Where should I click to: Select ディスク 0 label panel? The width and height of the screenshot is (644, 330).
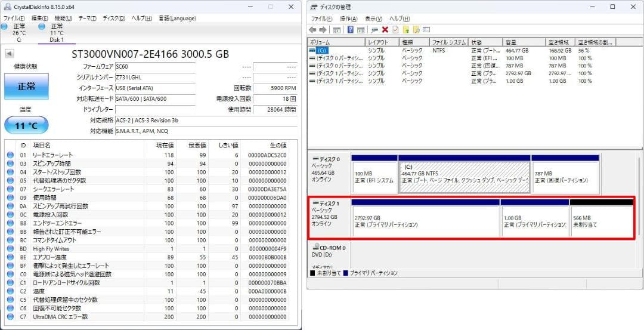click(x=329, y=174)
